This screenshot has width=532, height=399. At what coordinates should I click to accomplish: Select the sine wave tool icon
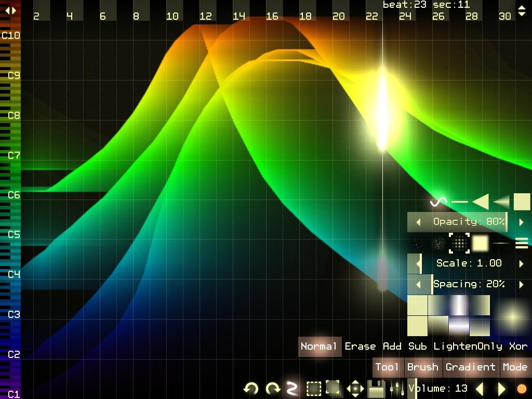click(x=438, y=202)
